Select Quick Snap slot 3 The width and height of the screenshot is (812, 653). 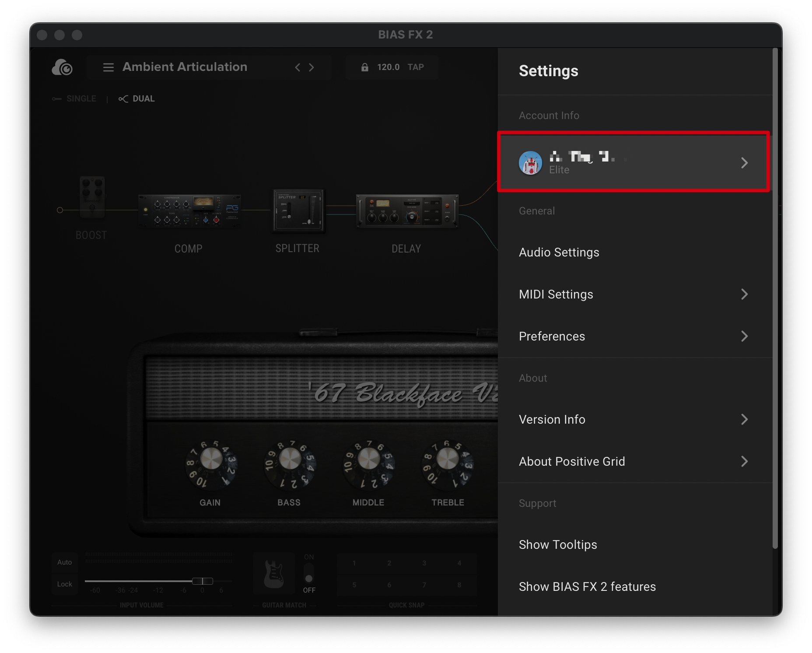[424, 563]
